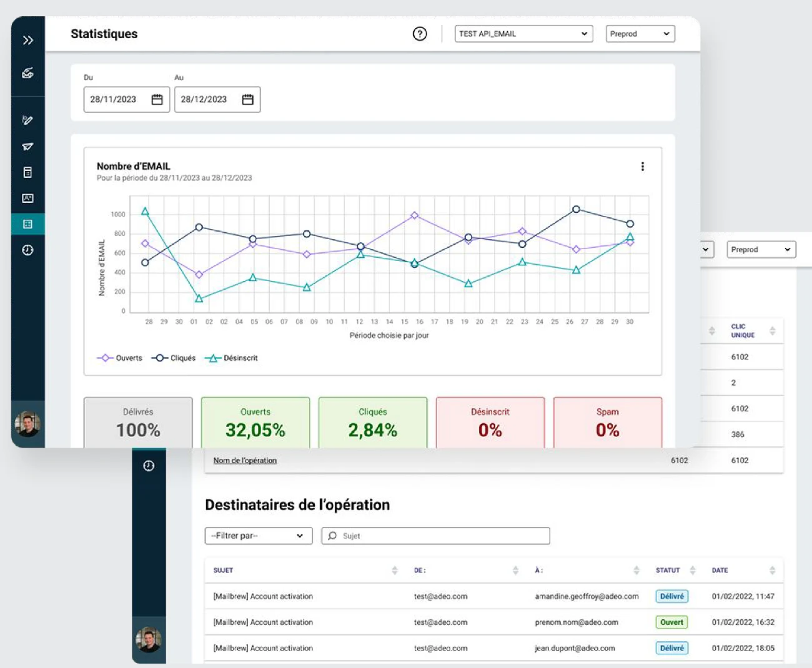Open the three-dot menu of Nombre d'EMAIL chart

[643, 167]
